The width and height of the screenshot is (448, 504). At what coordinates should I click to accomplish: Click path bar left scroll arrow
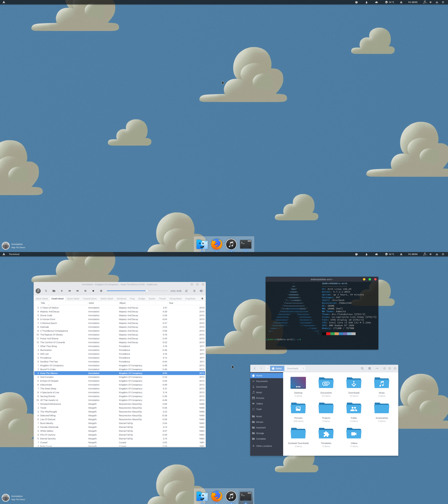coord(268,368)
